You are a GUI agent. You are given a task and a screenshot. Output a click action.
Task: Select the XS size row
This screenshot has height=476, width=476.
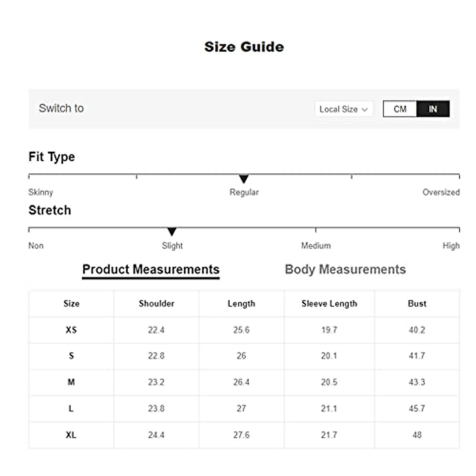pos(71,330)
